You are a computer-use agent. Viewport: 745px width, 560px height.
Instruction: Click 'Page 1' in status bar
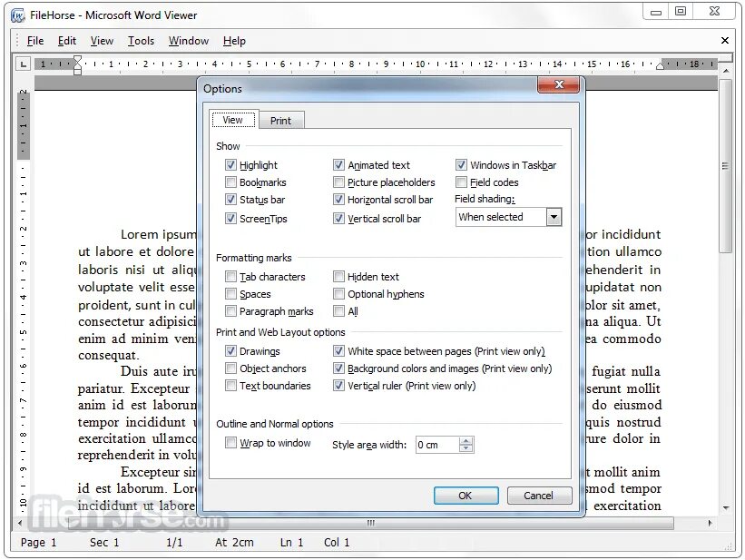pos(38,543)
